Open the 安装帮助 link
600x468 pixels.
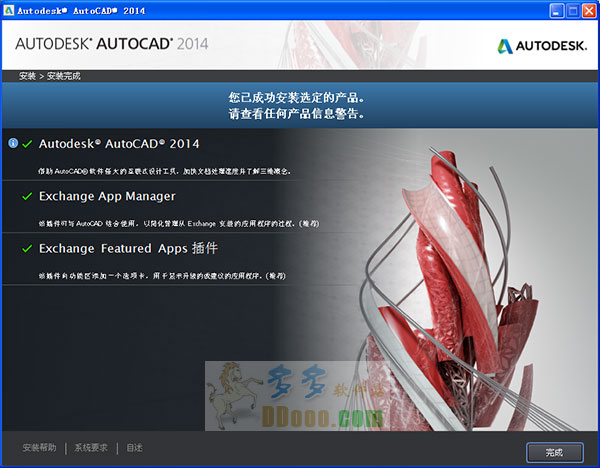(x=40, y=448)
